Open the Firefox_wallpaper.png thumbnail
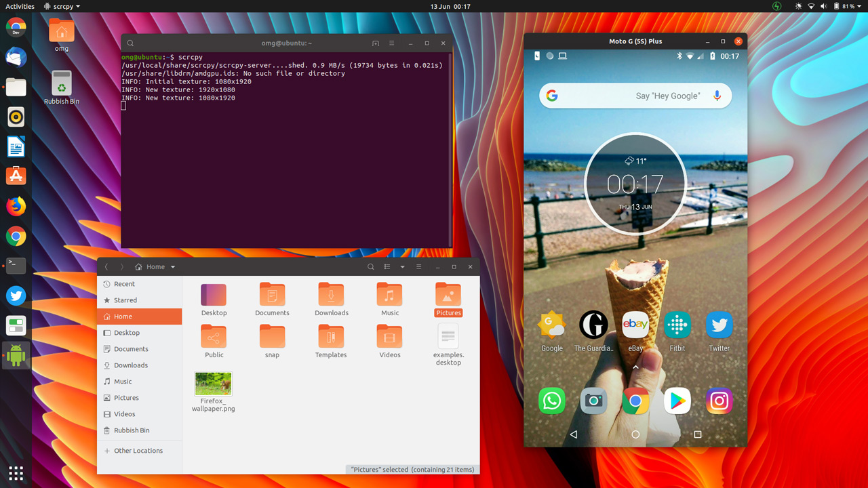The width and height of the screenshot is (868, 488). 213,383
